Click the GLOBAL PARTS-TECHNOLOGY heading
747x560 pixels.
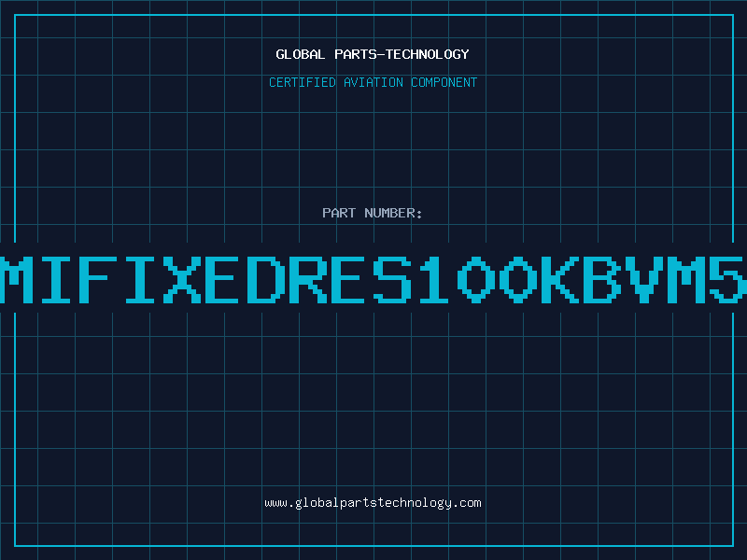(373, 54)
